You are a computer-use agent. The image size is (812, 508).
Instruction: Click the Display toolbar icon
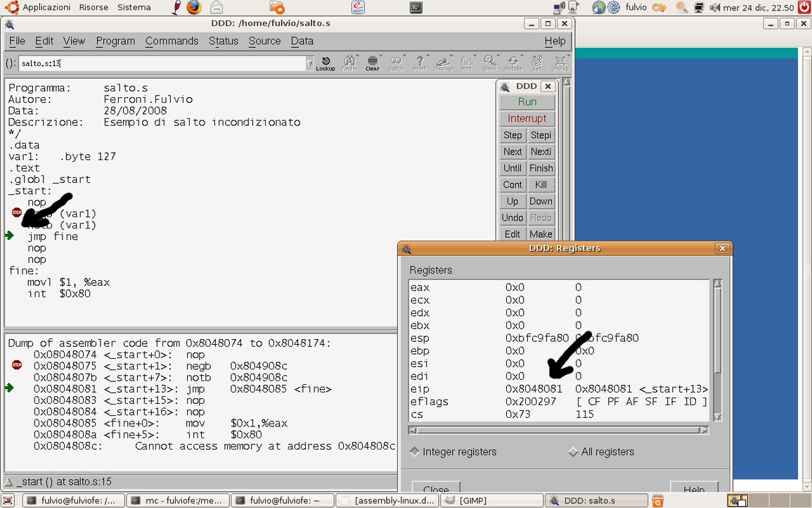443,63
